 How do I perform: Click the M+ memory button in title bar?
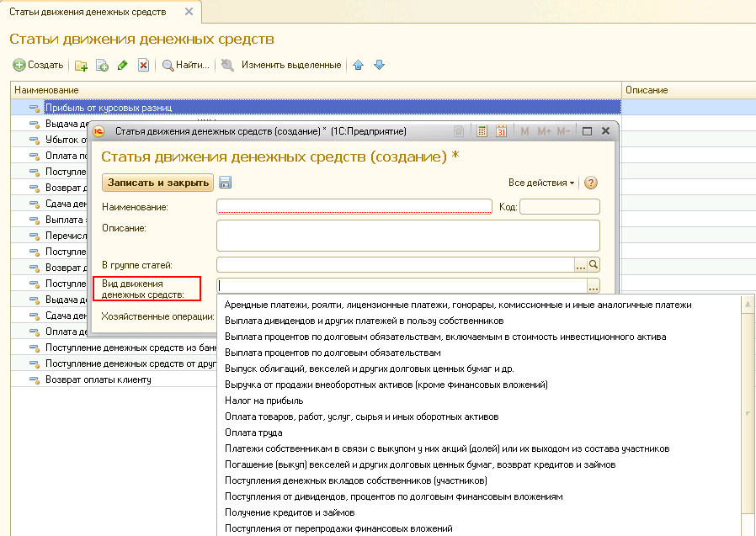(x=544, y=131)
